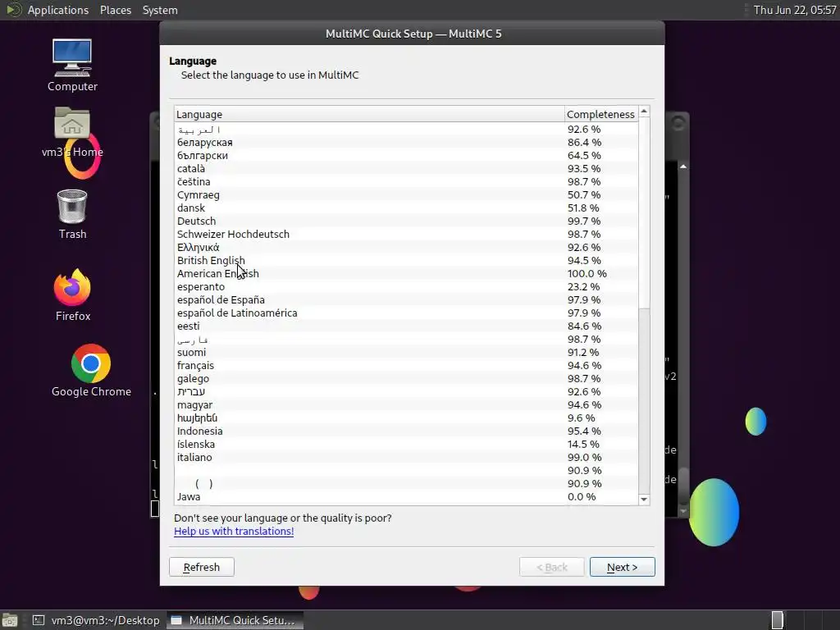Click the terminal window scroll up arrow

683,167
